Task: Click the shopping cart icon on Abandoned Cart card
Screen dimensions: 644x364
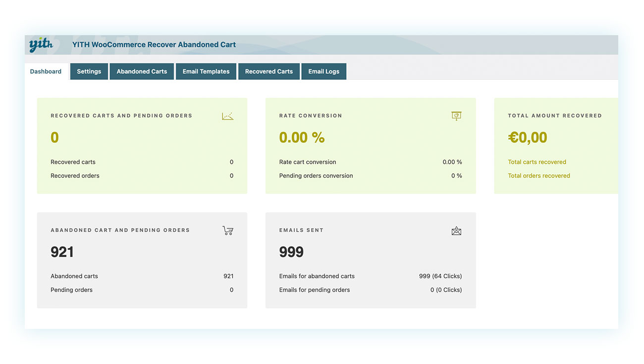Action: pos(228,230)
